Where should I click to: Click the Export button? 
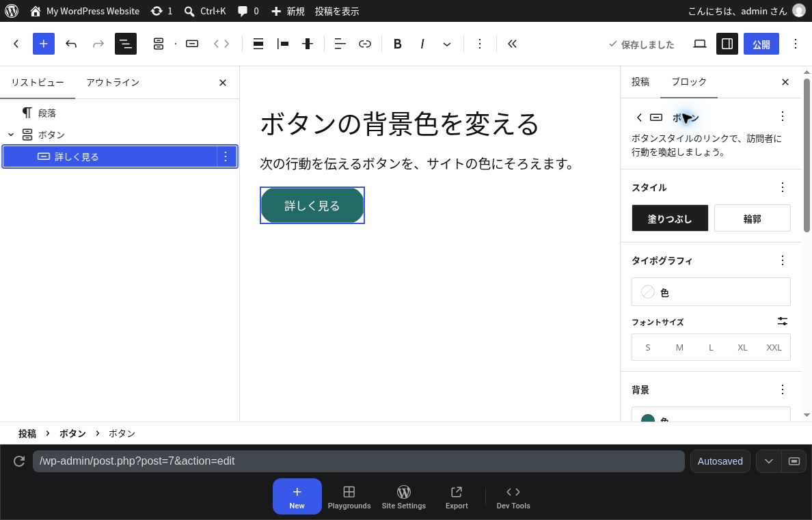click(x=457, y=497)
